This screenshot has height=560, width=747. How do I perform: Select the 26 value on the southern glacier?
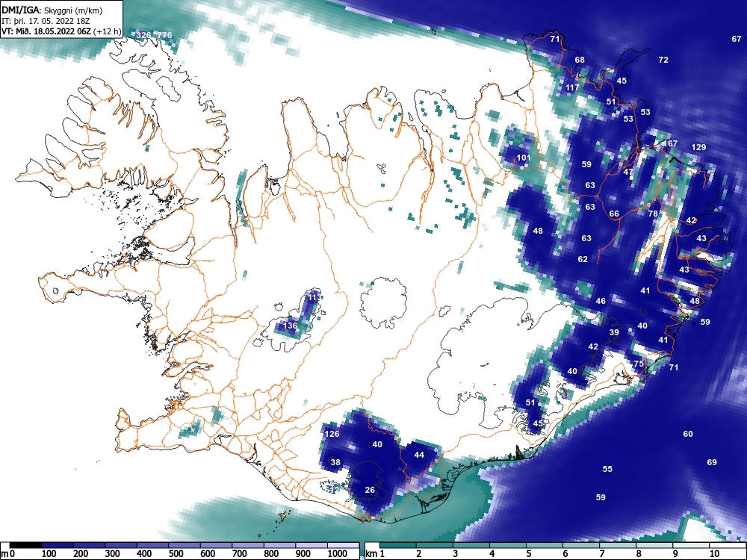click(370, 490)
